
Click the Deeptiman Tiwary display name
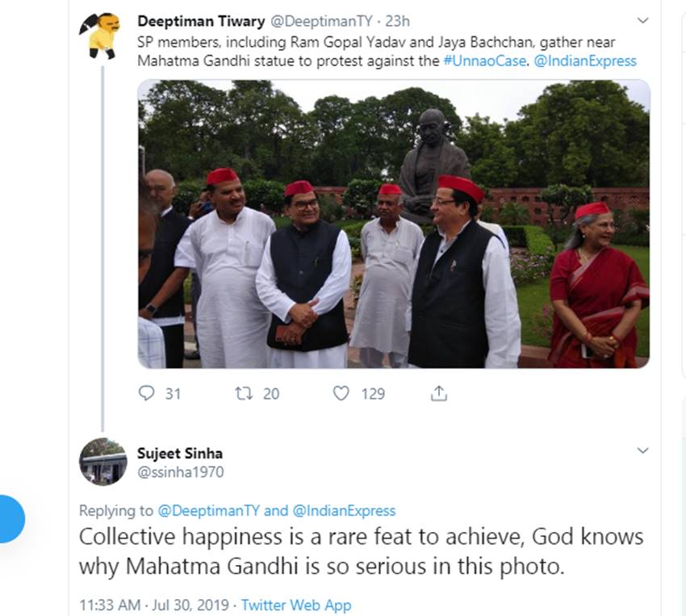click(201, 21)
